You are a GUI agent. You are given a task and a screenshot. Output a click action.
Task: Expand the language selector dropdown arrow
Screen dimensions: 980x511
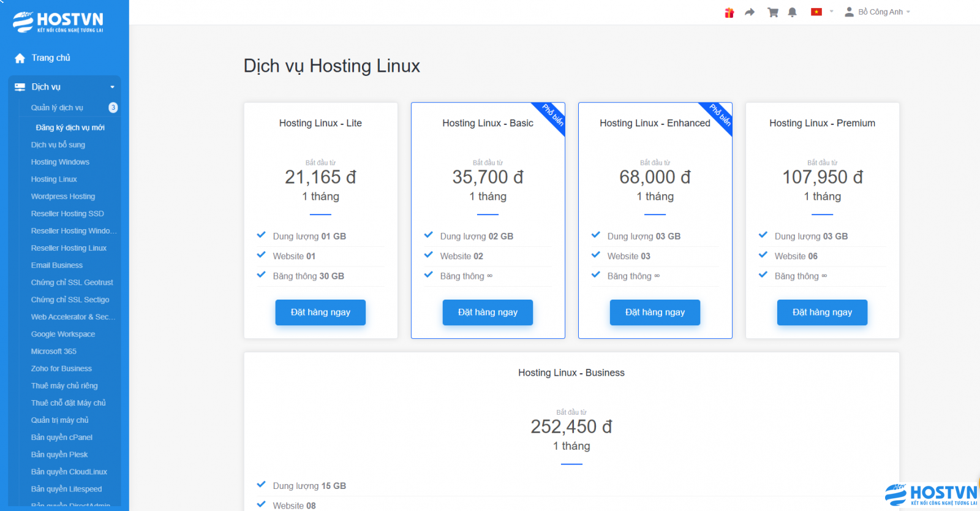831,12
